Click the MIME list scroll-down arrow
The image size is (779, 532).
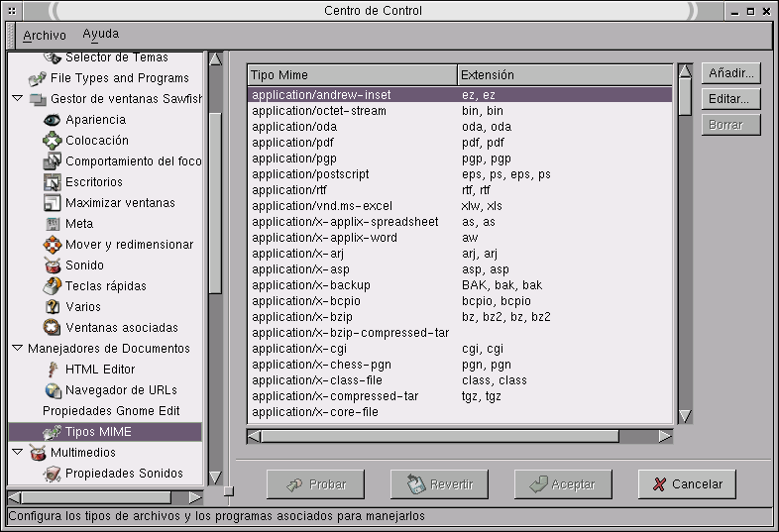pos(685,416)
